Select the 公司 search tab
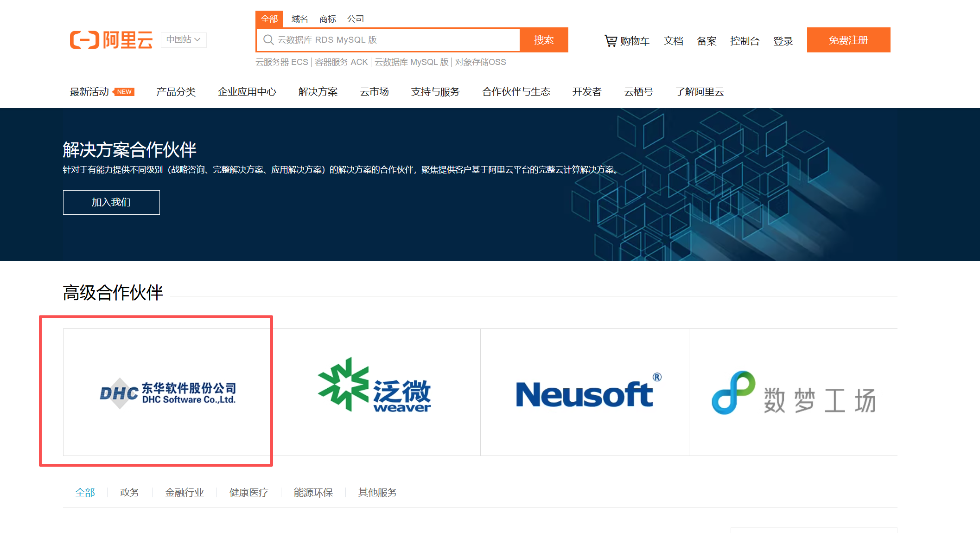Screen dimensions: 980x533 355,19
